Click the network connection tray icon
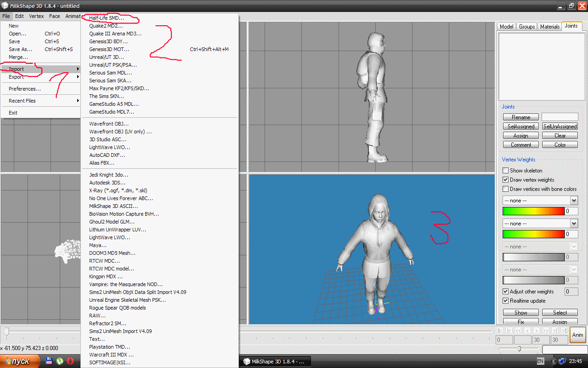The width and height of the screenshot is (588, 368). point(562,361)
